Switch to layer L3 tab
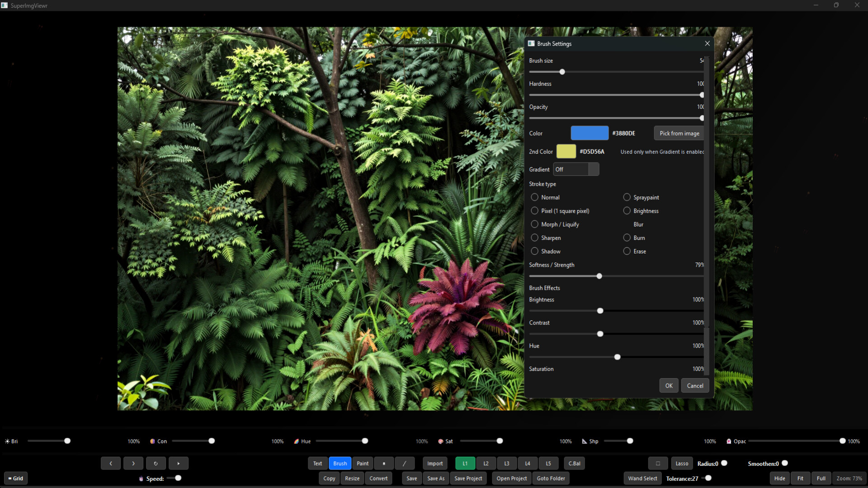Screen dimensions: 868x488 [507, 463]
